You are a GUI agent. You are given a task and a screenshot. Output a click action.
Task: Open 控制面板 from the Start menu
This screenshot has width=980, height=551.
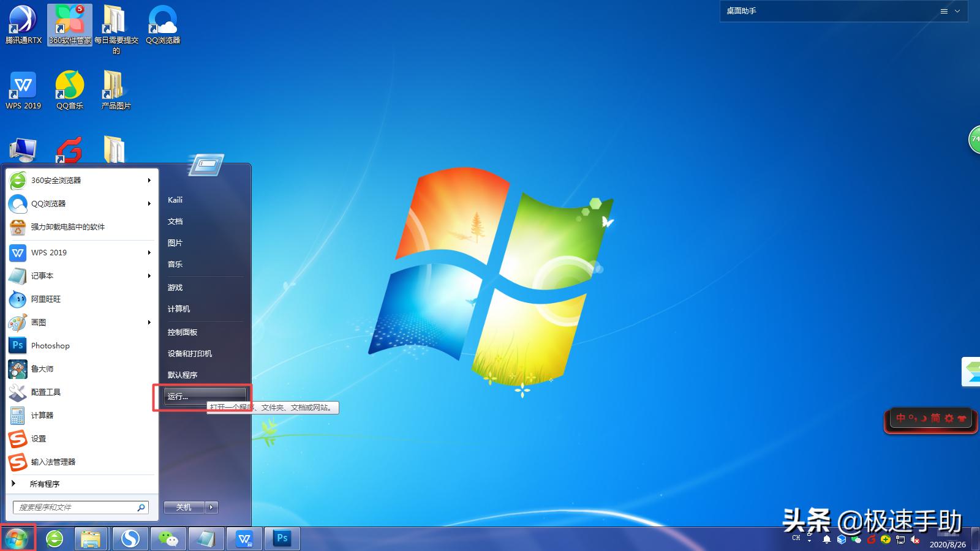coord(183,332)
